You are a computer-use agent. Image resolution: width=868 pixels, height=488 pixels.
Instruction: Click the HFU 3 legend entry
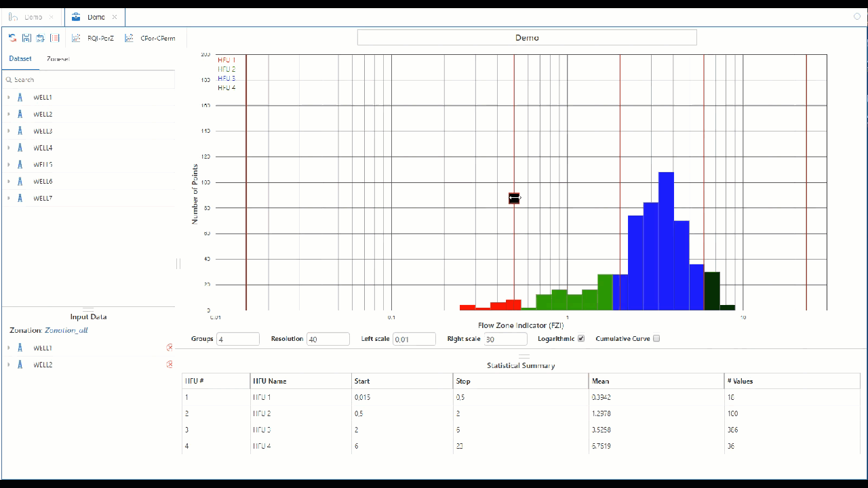pyautogui.click(x=226, y=79)
